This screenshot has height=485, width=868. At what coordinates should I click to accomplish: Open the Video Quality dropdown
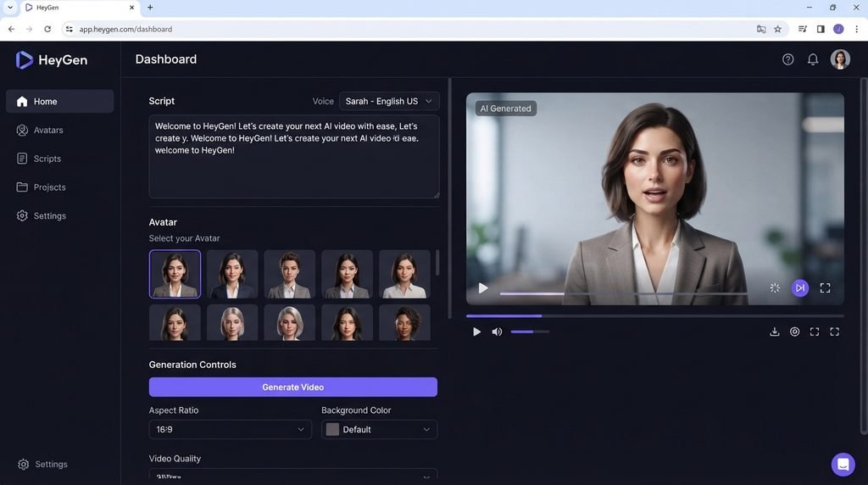tap(292, 475)
